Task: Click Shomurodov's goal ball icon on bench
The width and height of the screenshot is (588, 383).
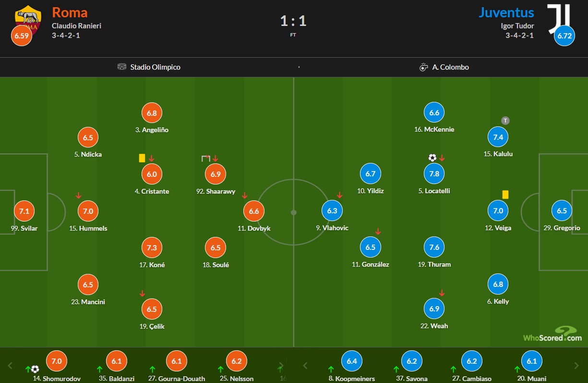Action: point(35,369)
